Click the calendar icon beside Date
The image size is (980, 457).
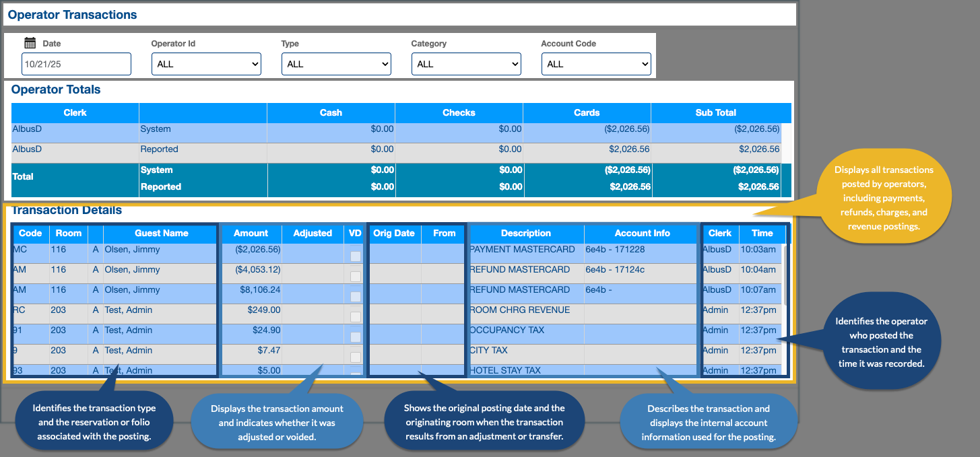click(30, 43)
